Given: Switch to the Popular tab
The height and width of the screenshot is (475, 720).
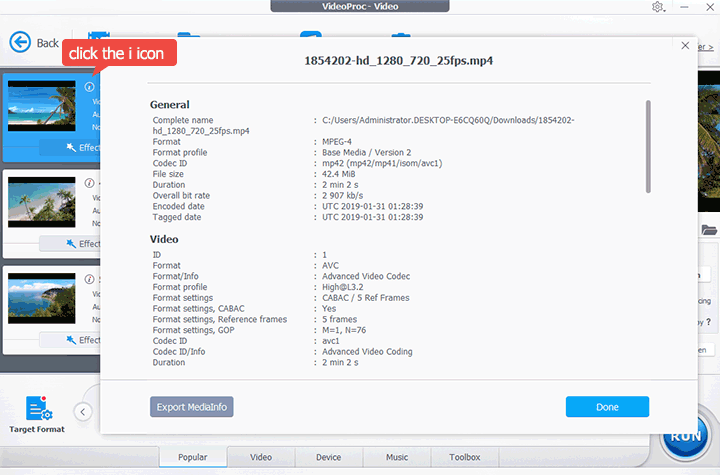Looking at the screenshot, I should click(x=193, y=457).
